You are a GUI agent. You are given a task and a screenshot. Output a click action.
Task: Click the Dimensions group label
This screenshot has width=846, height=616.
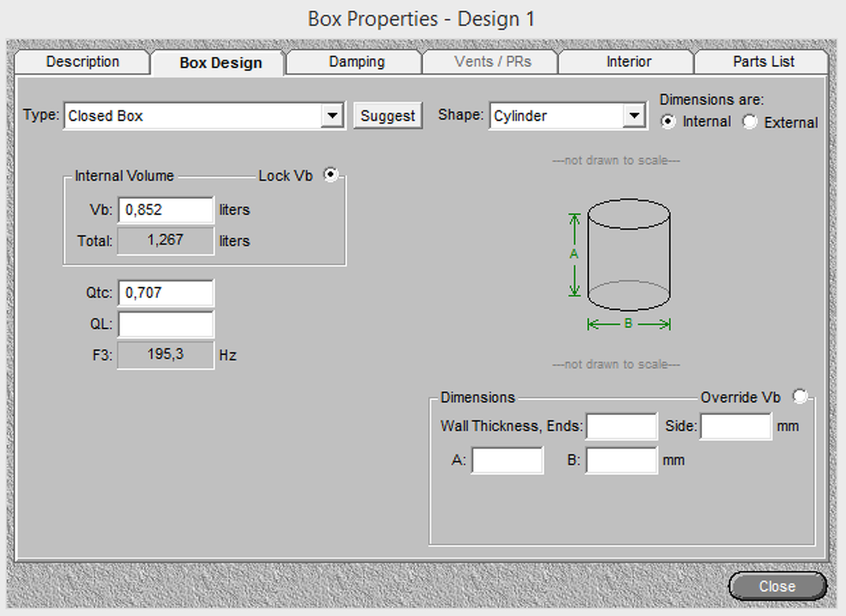pos(478,397)
